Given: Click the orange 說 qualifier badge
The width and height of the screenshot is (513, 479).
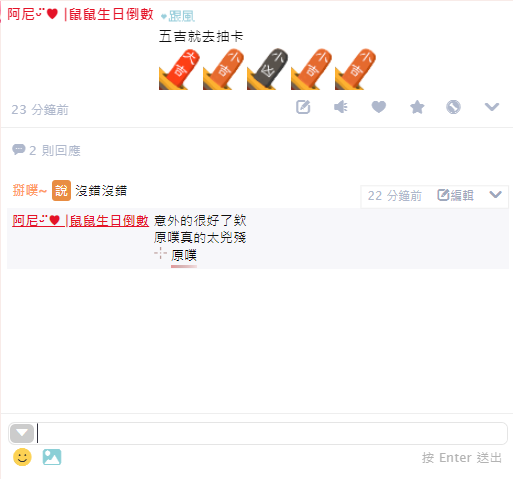Looking at the screenshot, I should (x=61, y=191).
